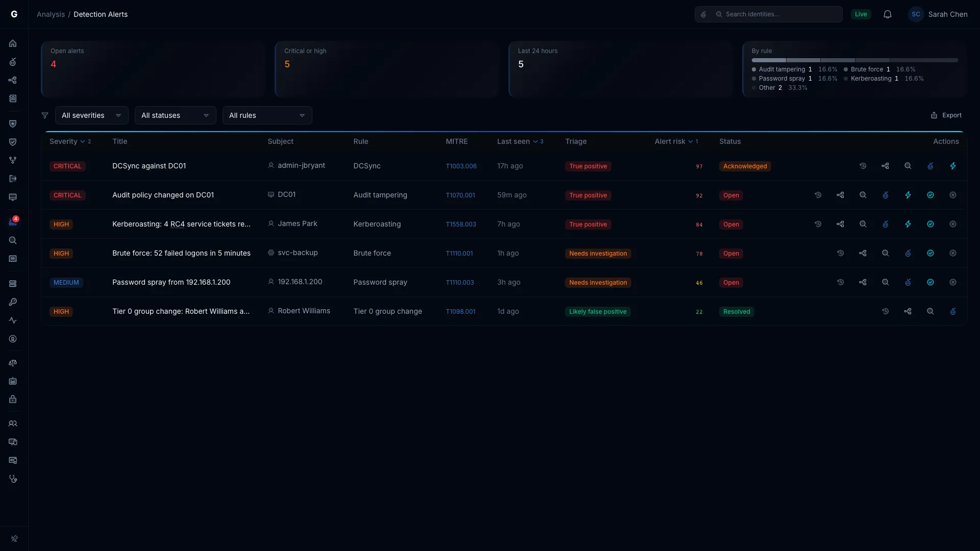The width and height of the screenshot is (980, 551).
Task: Launch AI assistant for Kerberoasting alert row
Action: (x=885, y=224)
